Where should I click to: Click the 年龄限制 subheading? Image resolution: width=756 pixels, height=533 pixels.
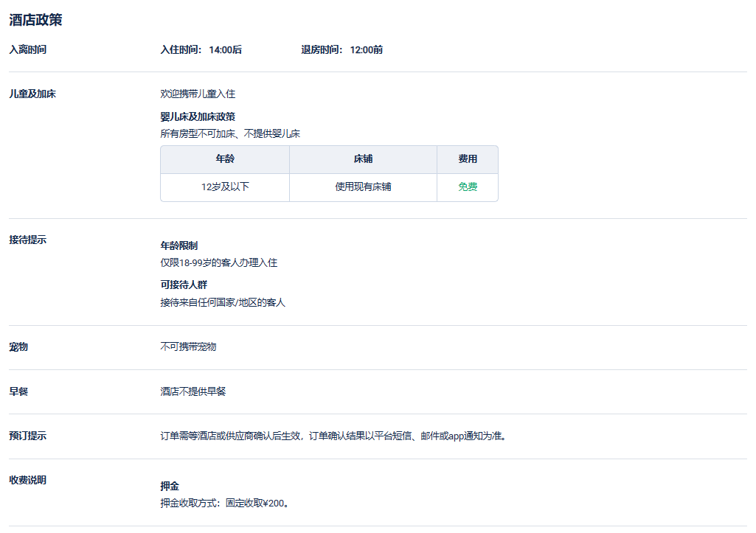click(x=178, y=246)
